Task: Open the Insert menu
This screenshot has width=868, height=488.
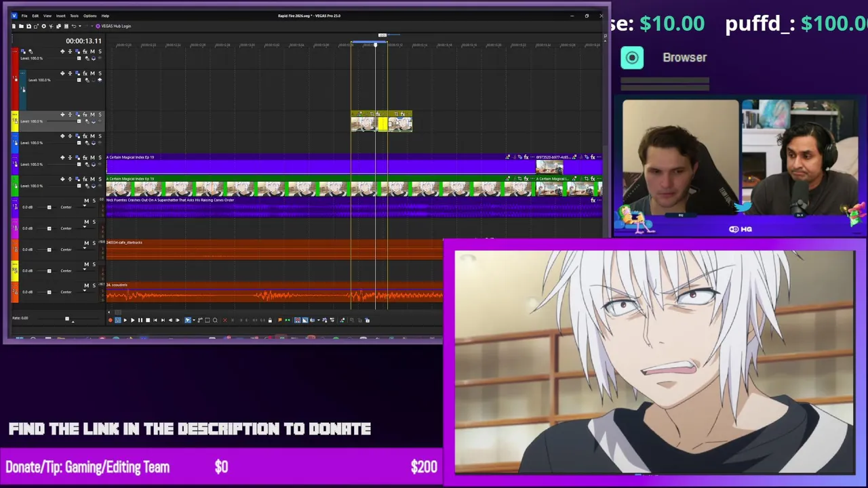Action: 60,16
